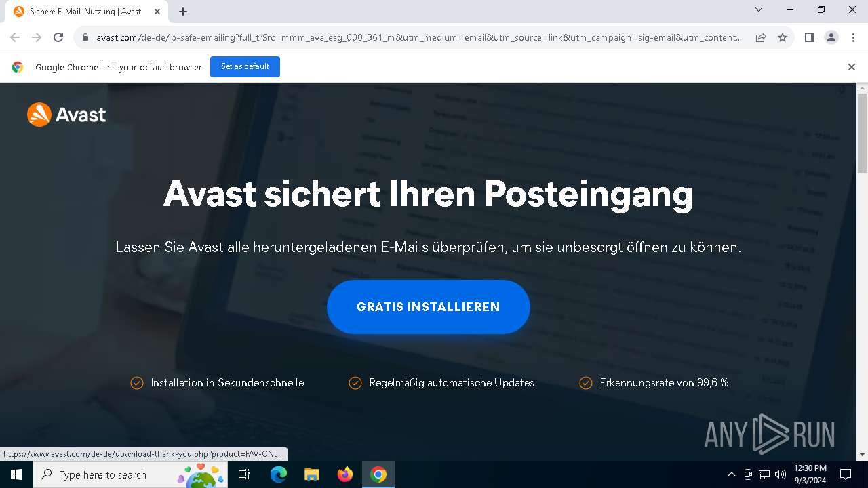Click the 'Erkennungsrate von 99,6 %' checkmark icon

tap(586, 383)
